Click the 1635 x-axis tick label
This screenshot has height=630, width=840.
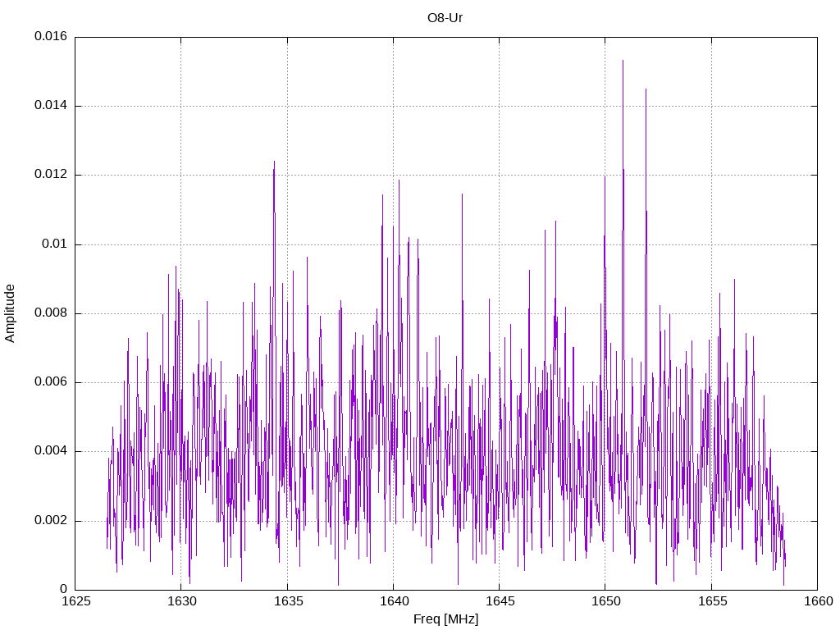pyautogui.click(x=288, y=601)
